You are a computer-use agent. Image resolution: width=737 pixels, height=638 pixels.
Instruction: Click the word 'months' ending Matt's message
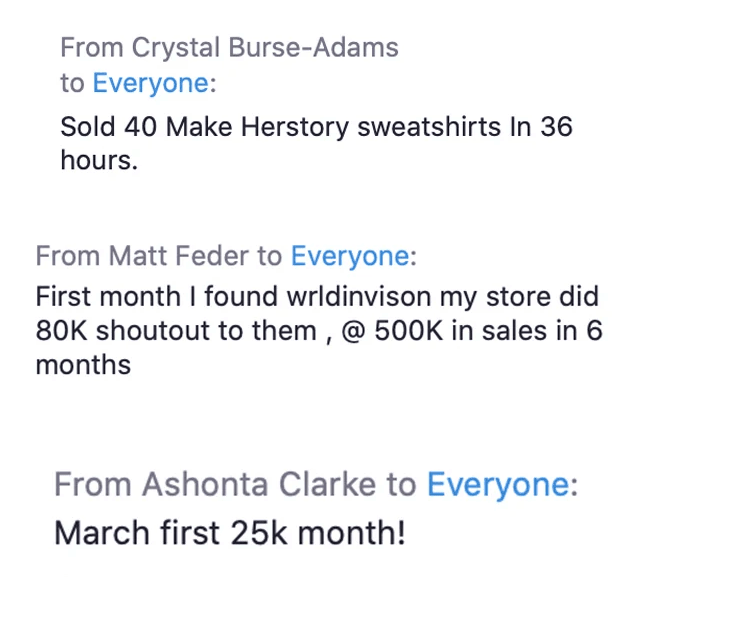point(83,365)
